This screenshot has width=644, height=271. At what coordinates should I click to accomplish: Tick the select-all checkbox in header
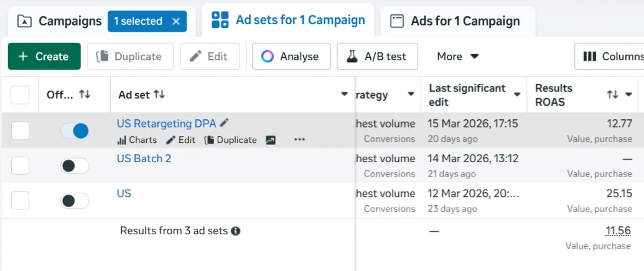[20, 95]
